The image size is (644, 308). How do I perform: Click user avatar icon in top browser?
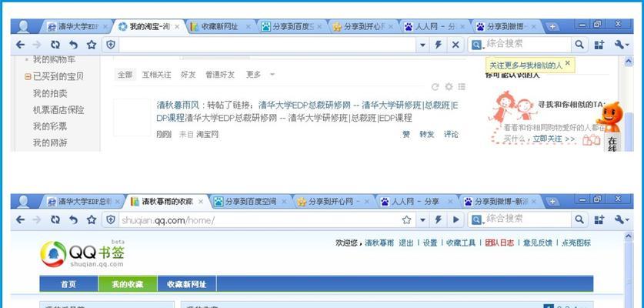tap(23, 27)
